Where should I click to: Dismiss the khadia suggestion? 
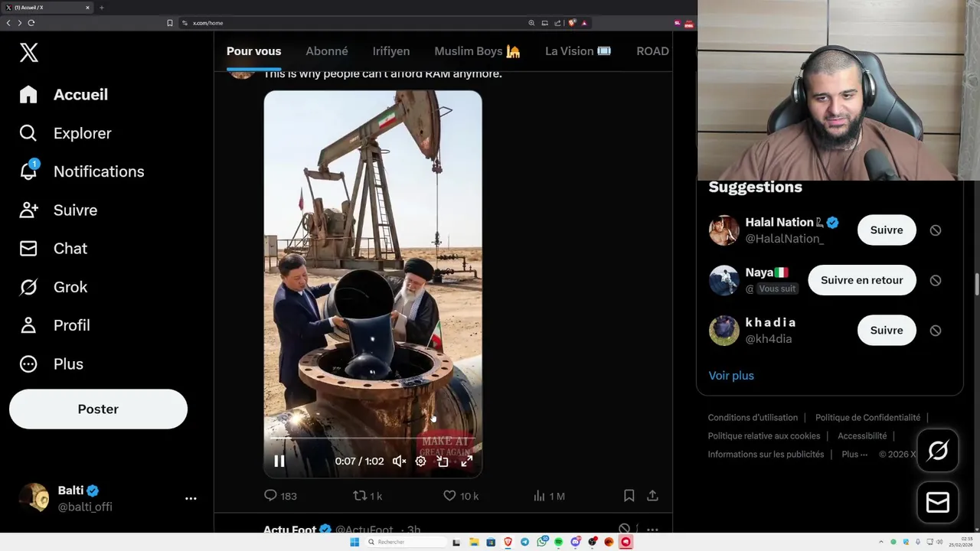(x=936, y=331)
